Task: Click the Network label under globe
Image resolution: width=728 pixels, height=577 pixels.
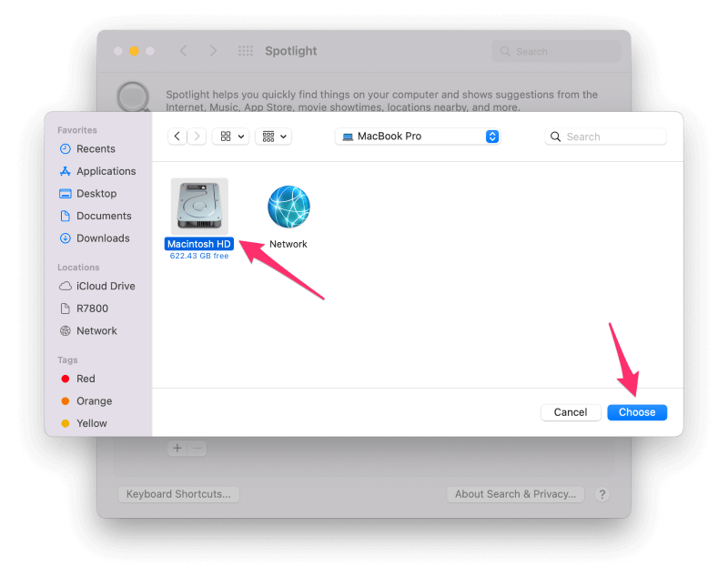Action: (x=288, y=244)
